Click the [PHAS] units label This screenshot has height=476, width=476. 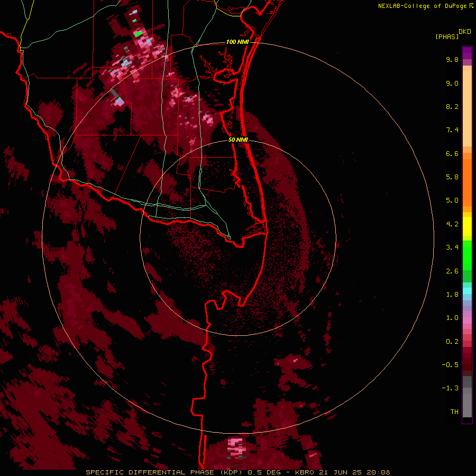[x=447, y=37]
